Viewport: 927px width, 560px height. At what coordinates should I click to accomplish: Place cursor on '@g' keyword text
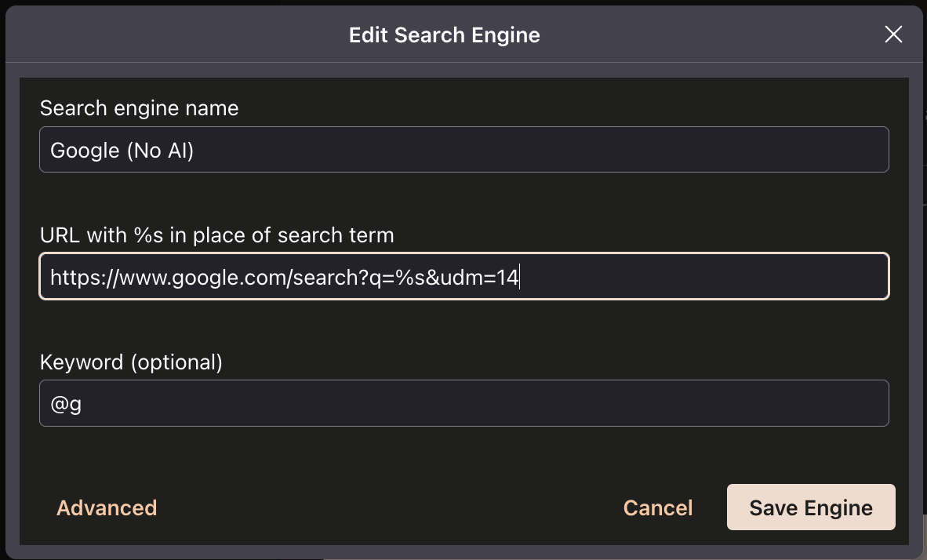click(66, 405)
